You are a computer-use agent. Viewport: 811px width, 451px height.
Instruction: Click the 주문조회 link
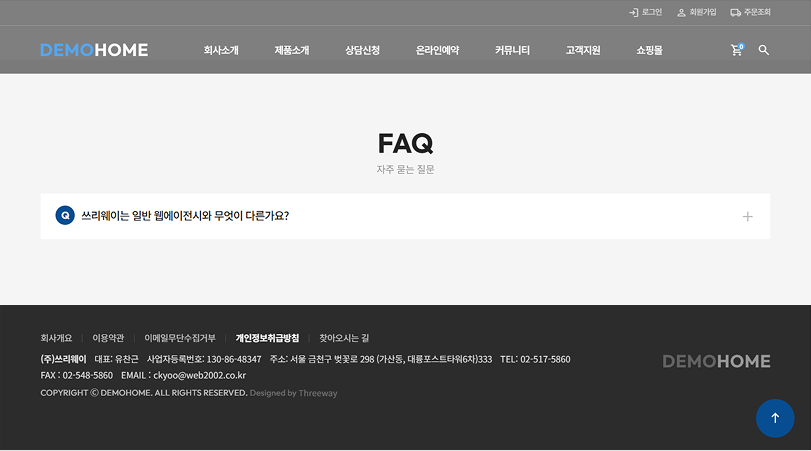757,12
